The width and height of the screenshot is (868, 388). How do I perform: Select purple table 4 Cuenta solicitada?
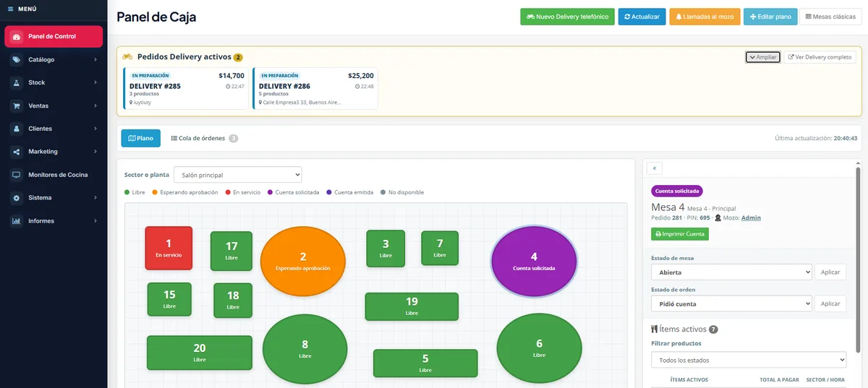[534, 261]
